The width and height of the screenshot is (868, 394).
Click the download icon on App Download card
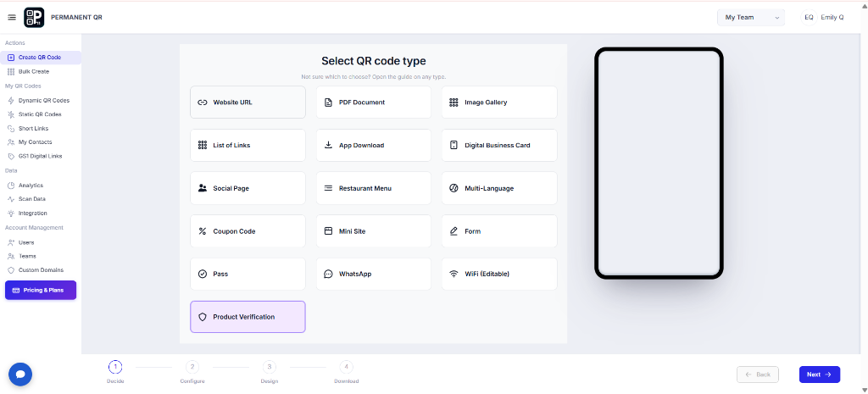(x=328, y=145)
